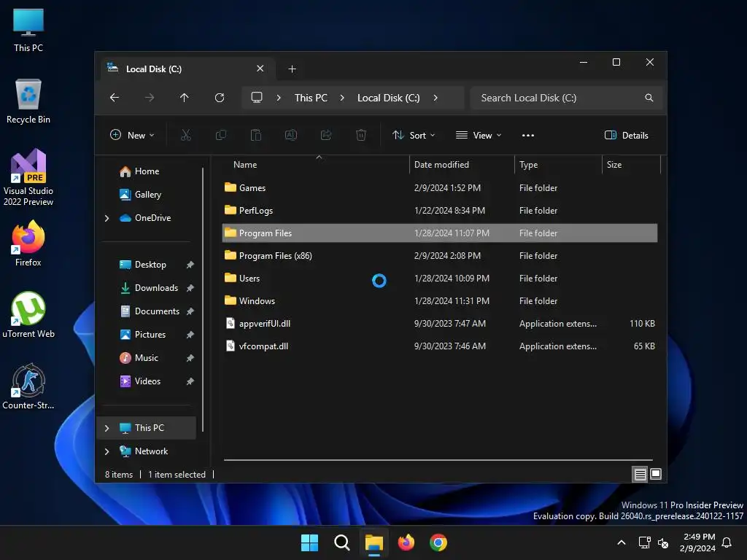Open Firefox from the taskbar
747x560 pixels.
[x=406, y=542]
